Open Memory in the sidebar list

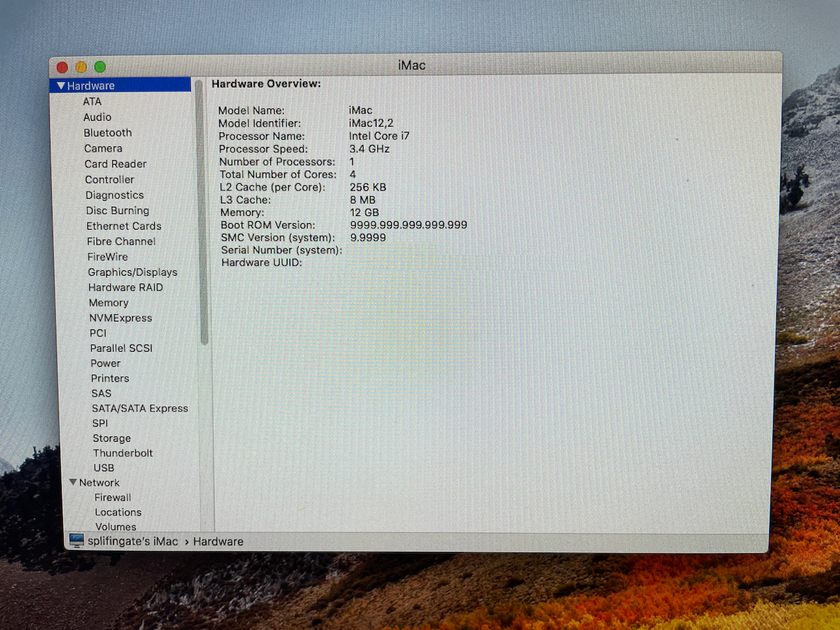pos(109,303)
